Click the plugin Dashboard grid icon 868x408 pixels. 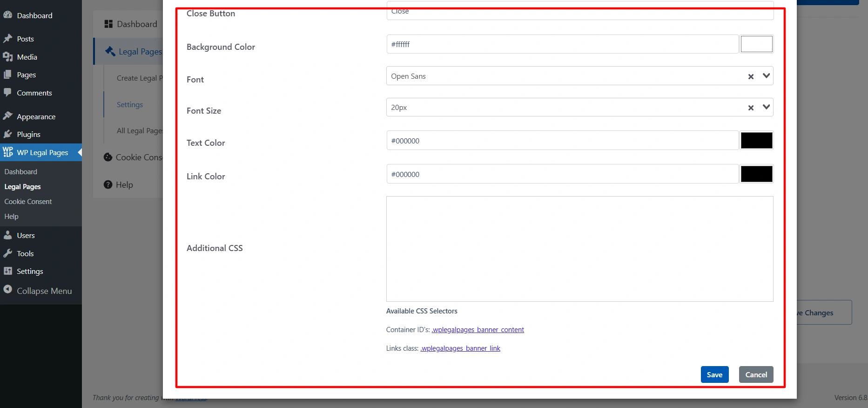[108, 24]
